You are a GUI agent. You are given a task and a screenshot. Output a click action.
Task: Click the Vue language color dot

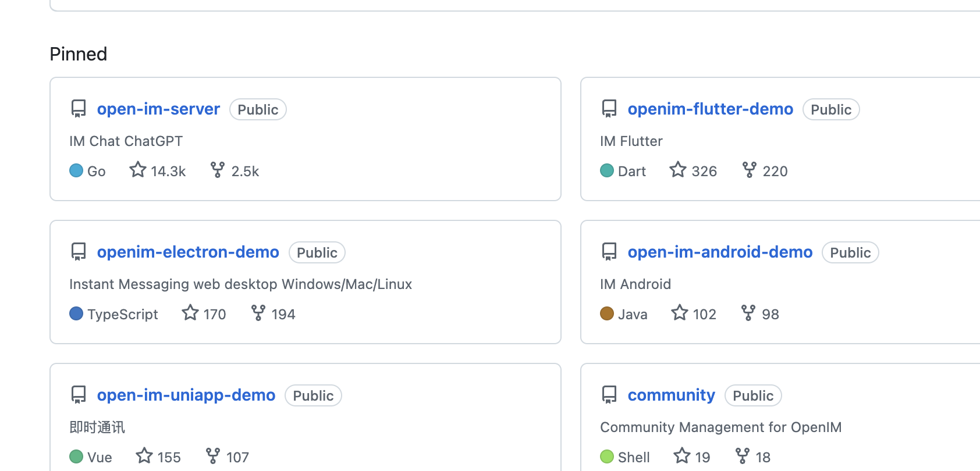tap(76, 456)
